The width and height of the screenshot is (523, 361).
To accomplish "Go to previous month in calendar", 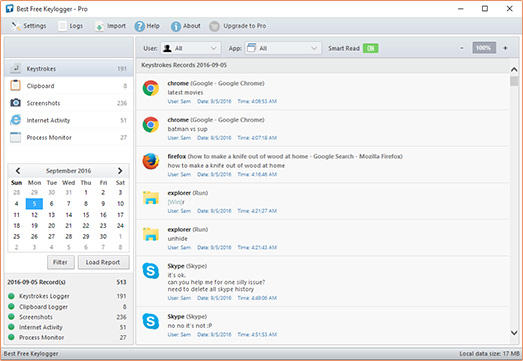I will [x=18, y=171].
